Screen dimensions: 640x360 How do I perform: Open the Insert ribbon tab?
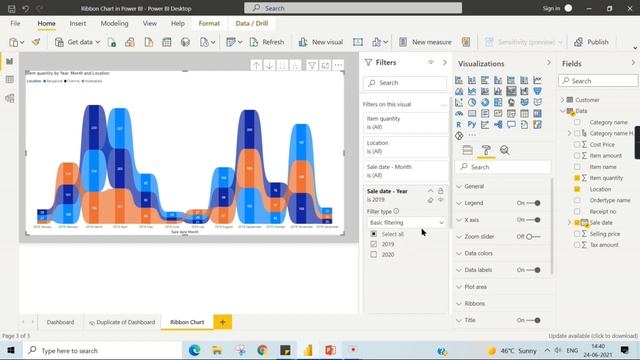(x=78, y=24)
